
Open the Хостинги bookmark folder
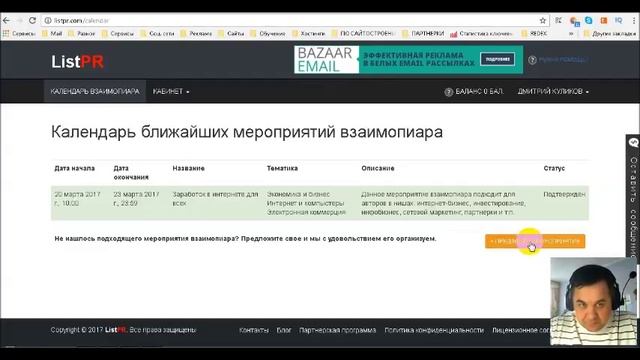pos(309,34)
